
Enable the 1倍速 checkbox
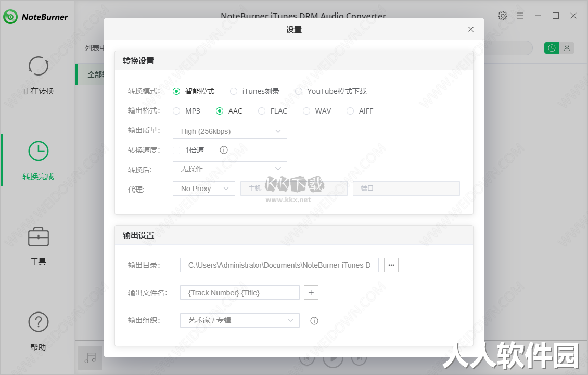pyautogui.click(x=176, y=151)
